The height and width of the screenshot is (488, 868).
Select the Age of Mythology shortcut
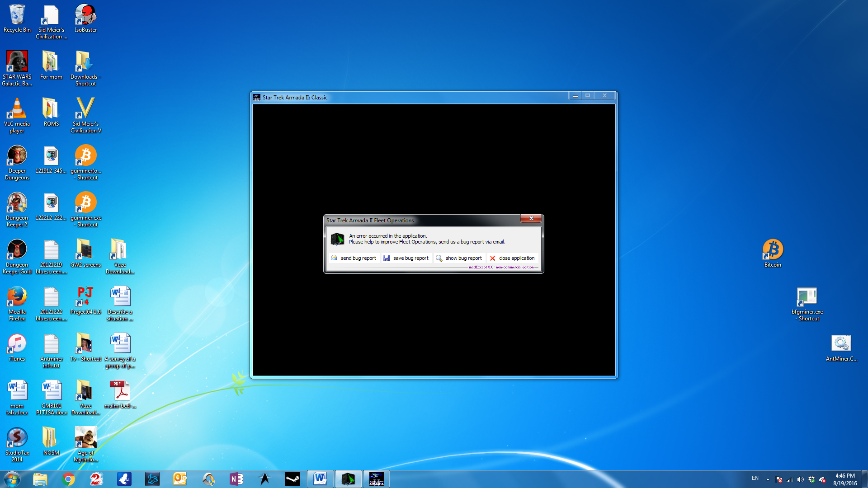(86, 444)
